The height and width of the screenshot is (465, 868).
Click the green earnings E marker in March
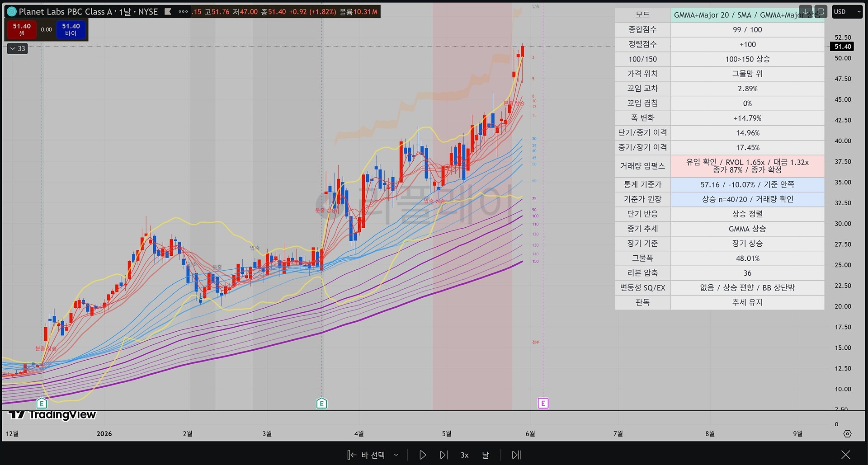pyautogui.click(x=321, y=404)
